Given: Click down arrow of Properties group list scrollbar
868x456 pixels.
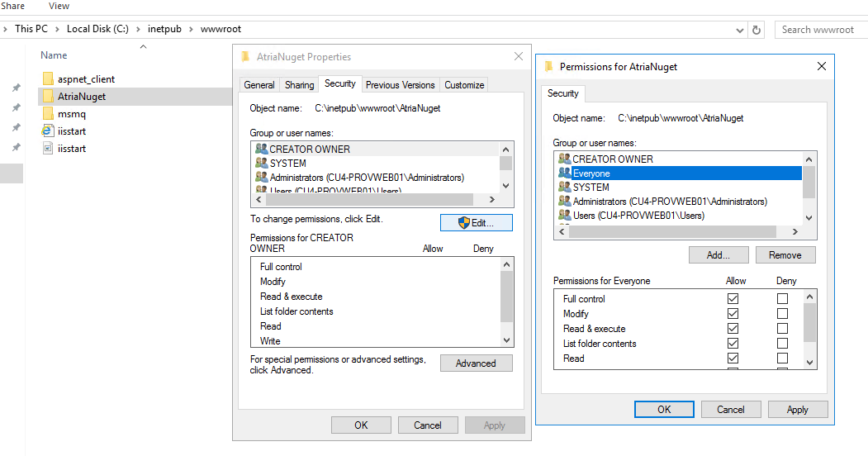Looking at the screenshot, I should tap(505, 186).
